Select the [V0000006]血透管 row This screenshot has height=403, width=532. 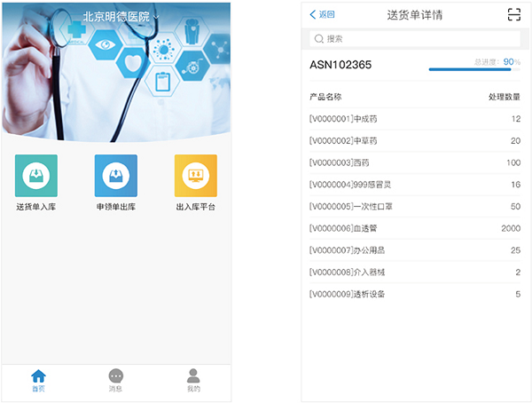415,228
